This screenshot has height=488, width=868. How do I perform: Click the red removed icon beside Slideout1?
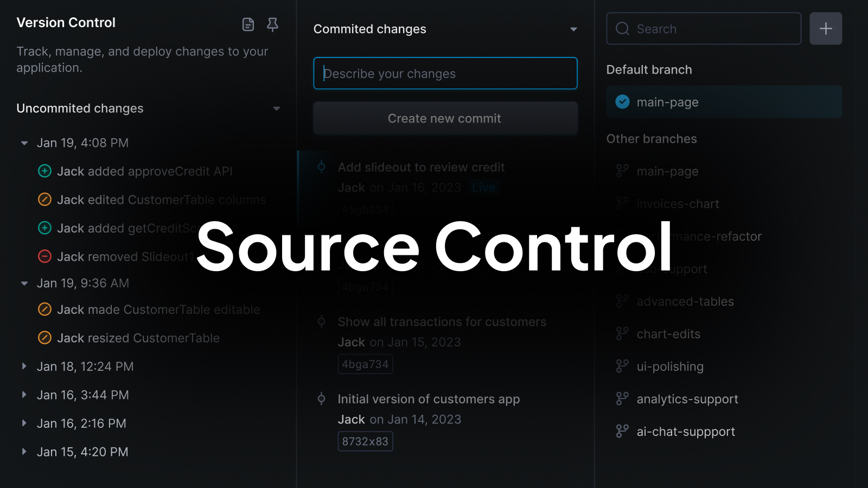(44, 256)
